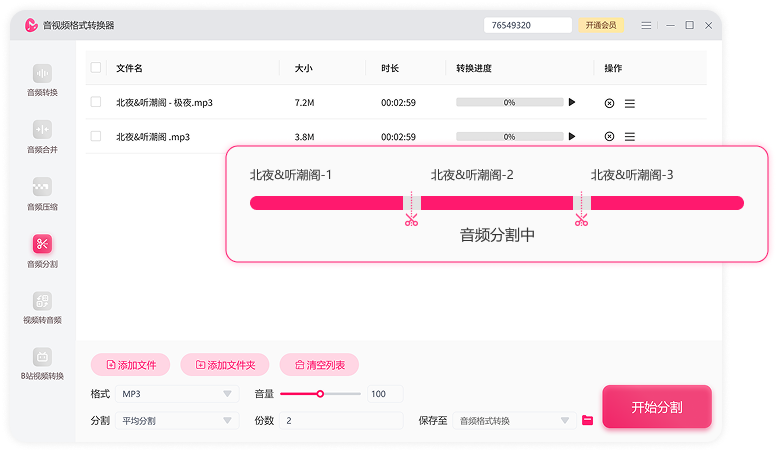Image resolution: width=777 pixels, height=452 pixels.
Task: Toggle the select-all checkbox in table header
Action: 96,68
